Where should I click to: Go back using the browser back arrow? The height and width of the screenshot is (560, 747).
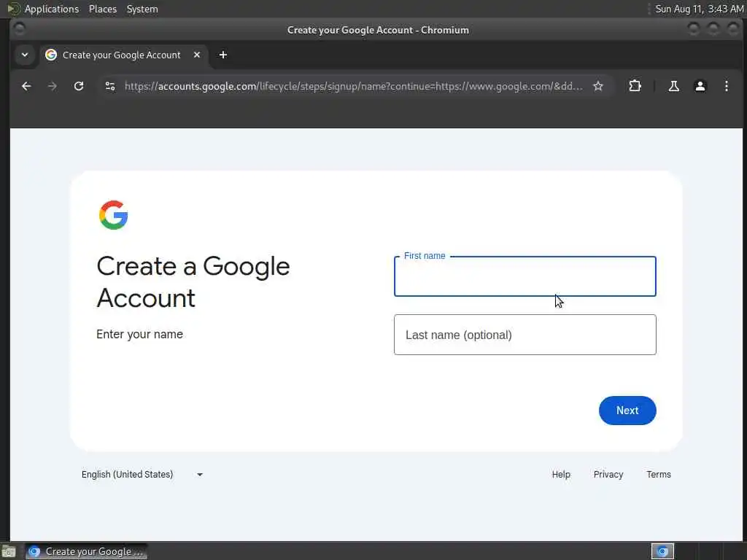pyautogui.click(x=26, y=86)
